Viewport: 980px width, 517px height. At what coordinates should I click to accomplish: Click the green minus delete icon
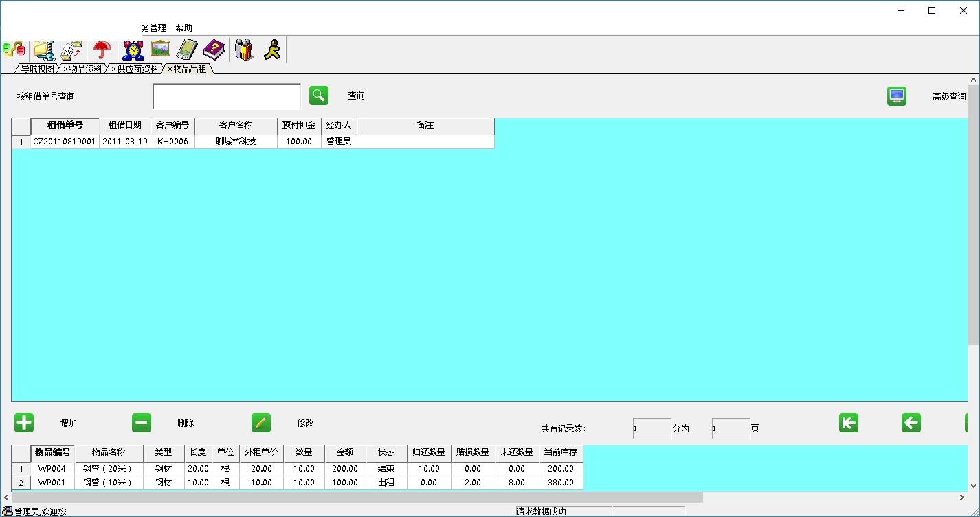coord(142,423)
